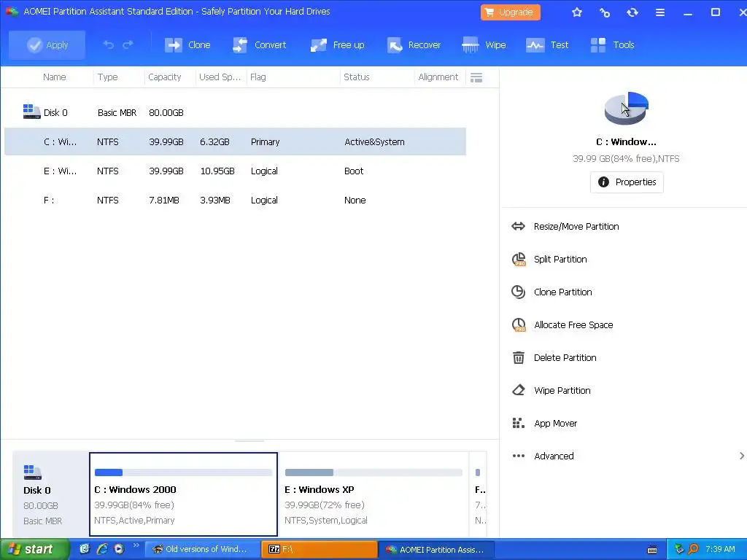747x560 pixels.
Task: Choose Clone Partition
Action: point(562,292)
